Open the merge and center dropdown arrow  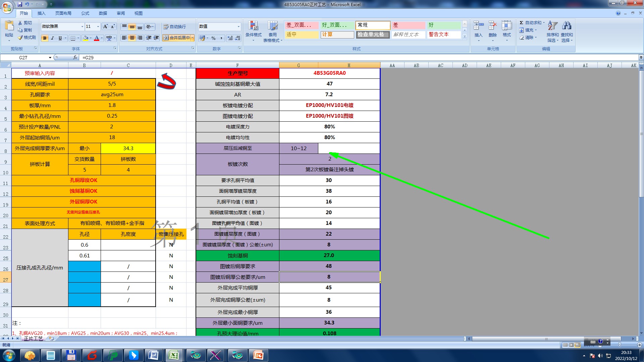[x=193, y=38]
